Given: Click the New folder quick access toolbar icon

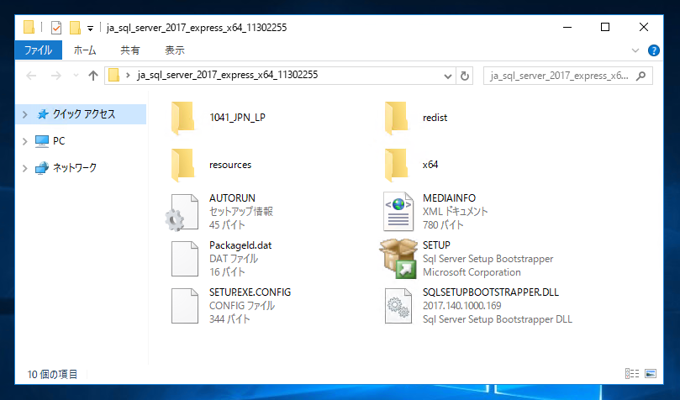Looking at the screenshot, I should coord(75,28).
